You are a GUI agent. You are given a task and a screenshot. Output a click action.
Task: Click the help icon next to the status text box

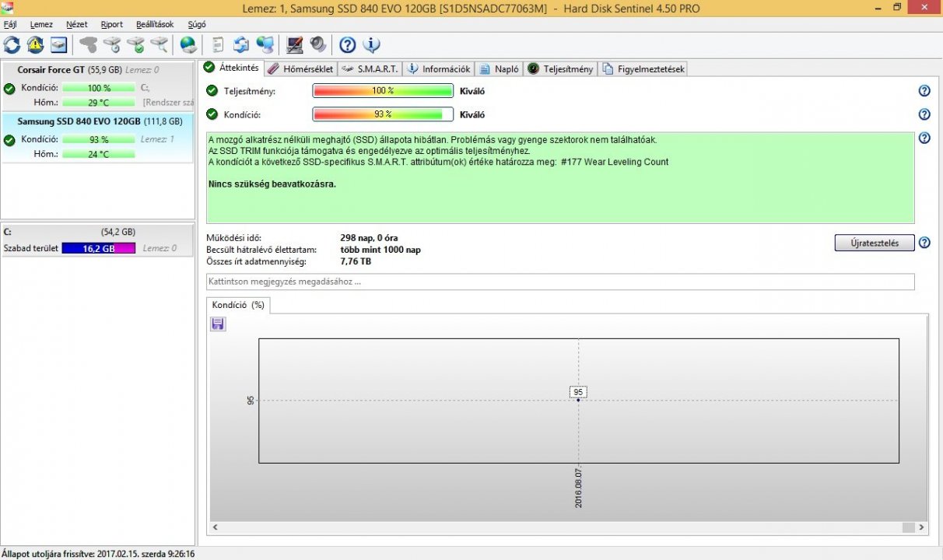pyautogui.click(x=924, y=138)
